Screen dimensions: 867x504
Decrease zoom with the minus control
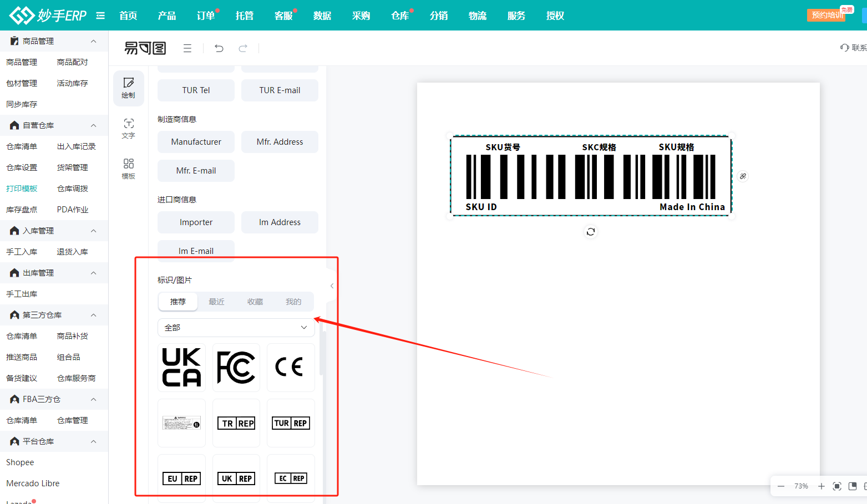click(x=780, y=486)
